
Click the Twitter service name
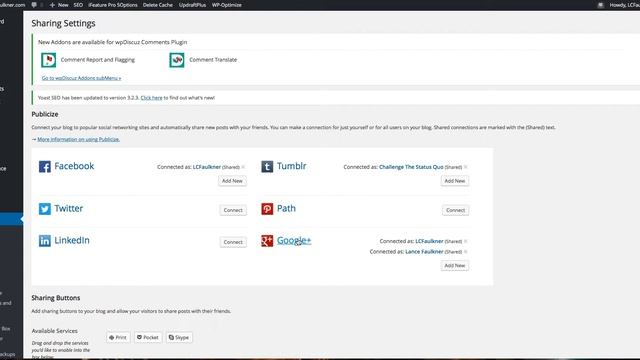pos(69,209)
